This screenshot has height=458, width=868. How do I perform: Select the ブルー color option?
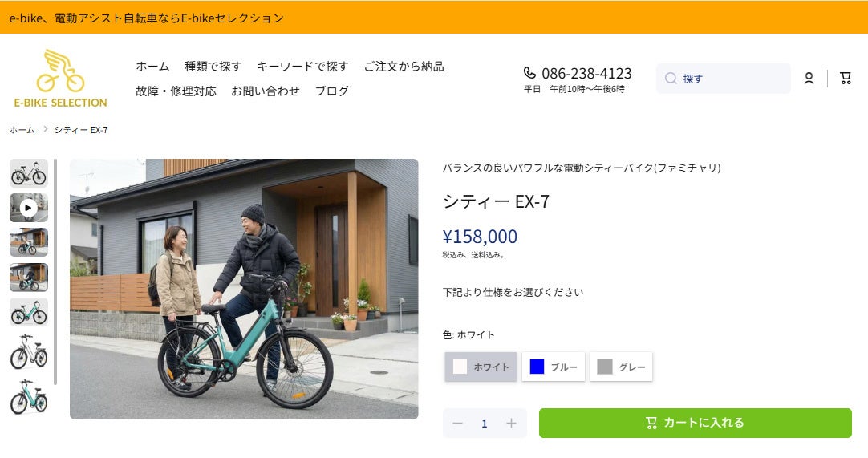[x=554, y=367]
